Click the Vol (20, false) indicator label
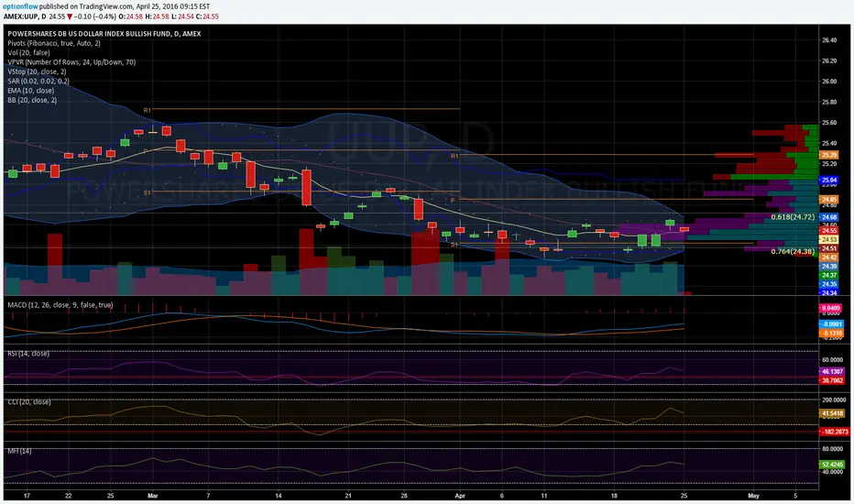Viewport: 854px width, 504px height. tap(28, 53)
